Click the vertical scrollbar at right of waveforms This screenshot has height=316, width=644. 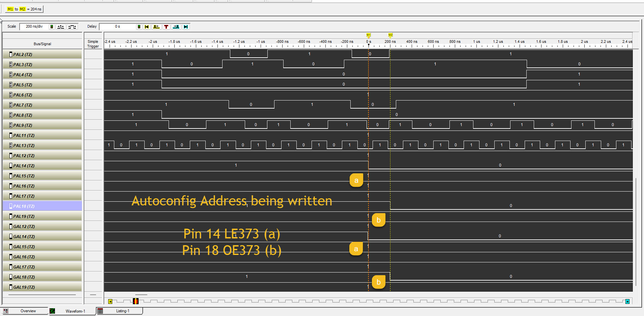pos(636,232)
